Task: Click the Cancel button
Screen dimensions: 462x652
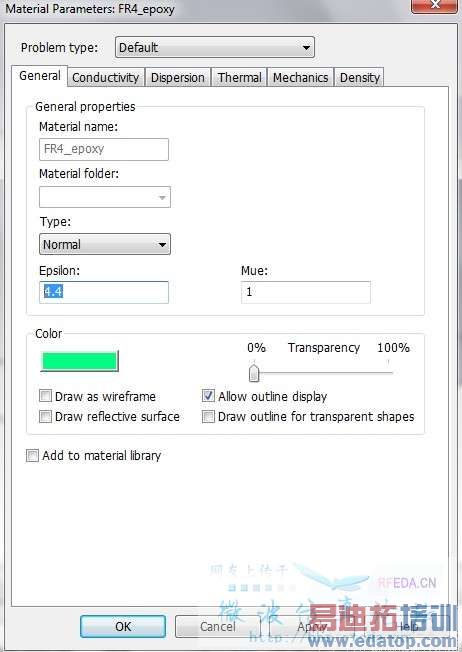Action: click(217, 626)
